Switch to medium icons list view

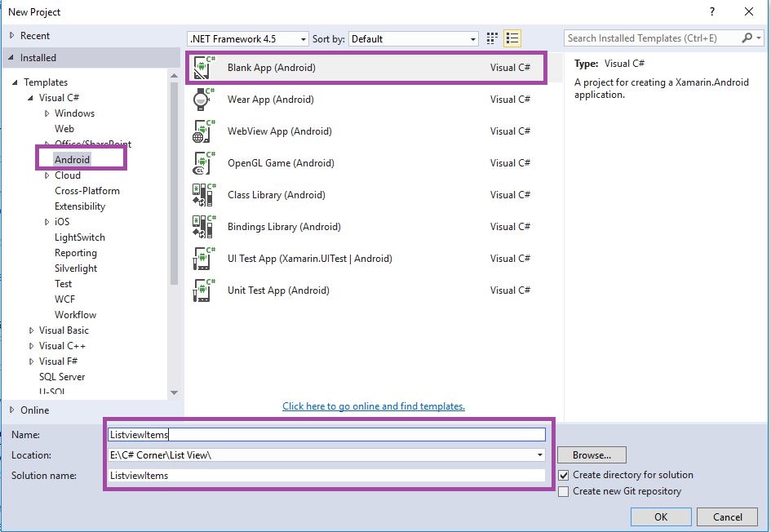coord(512,38)
